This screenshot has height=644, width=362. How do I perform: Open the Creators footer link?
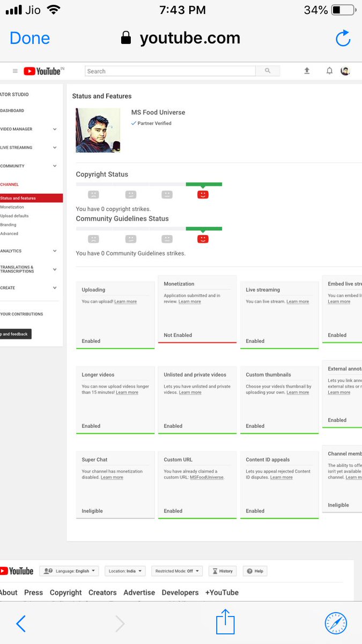(102, 592)
